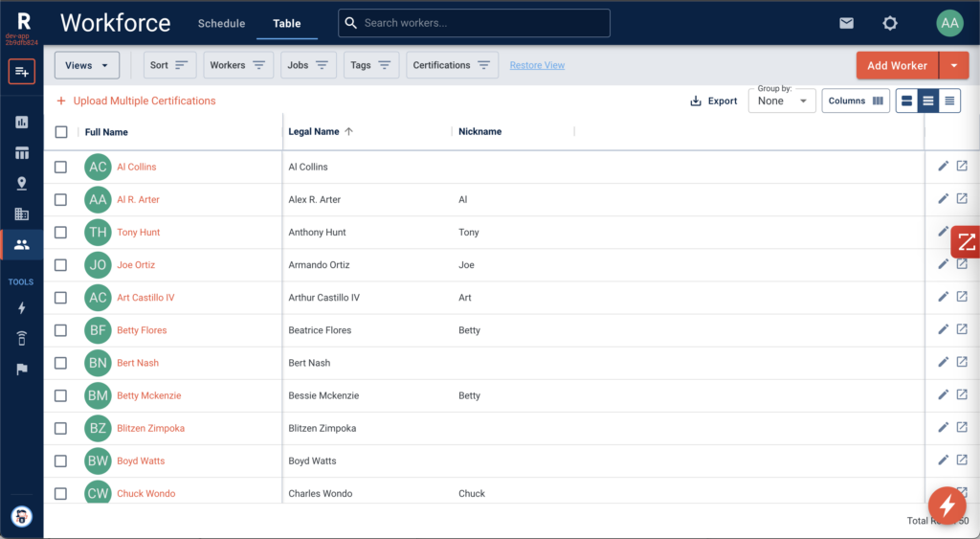Open the Sort filter dropdown

(169, 65)
